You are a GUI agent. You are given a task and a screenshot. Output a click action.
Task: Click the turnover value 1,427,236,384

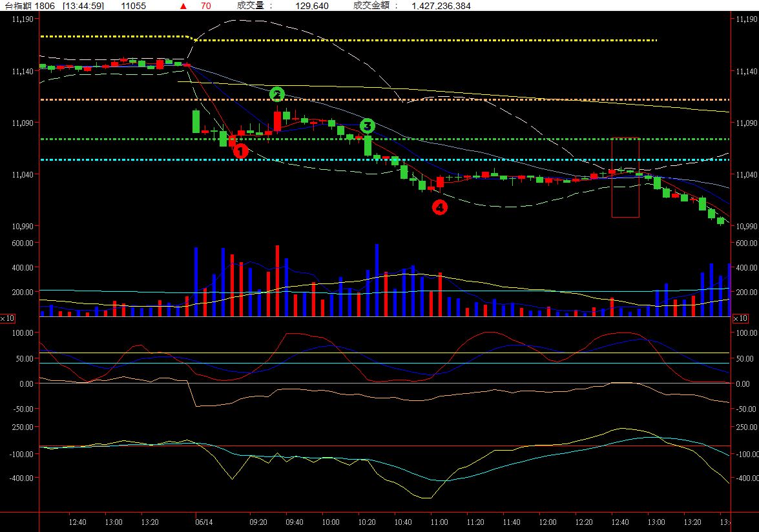pos(441,6)
